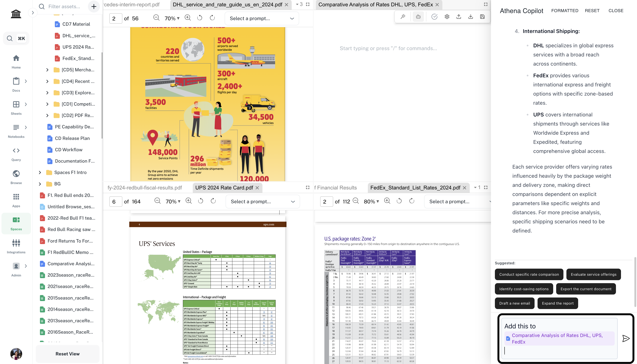Switch to FedEx_Standard_List_Rates_2024.pdf tab
The height and width of the screenshot is (364, 637).
tap(415, 188)
